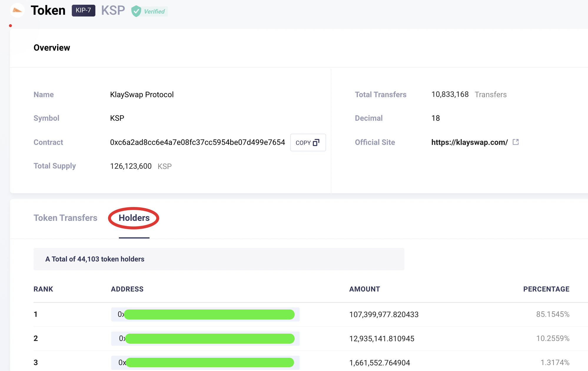
Task: Select the Holders tab
Action: tap(134, 218)
